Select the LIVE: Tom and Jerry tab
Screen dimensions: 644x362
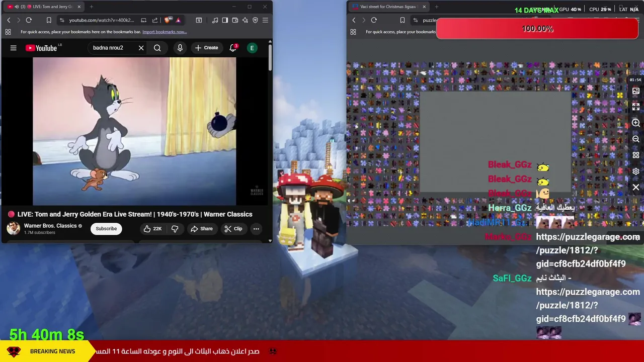click(44, 7)
